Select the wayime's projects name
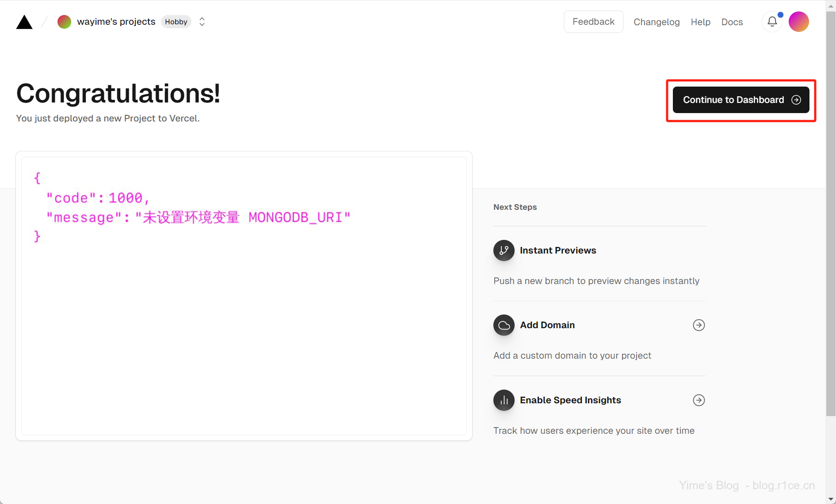The image size is (836, 504). pyautogui.click(x=116, y=22)
